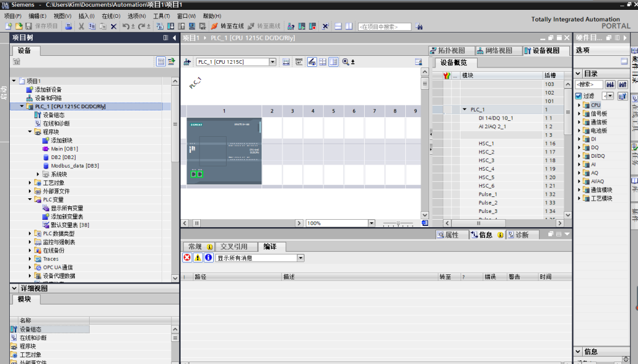This screenshot has width=638, height=364.
Task: Click the open project folder icon
Action: tap(18, 26)
